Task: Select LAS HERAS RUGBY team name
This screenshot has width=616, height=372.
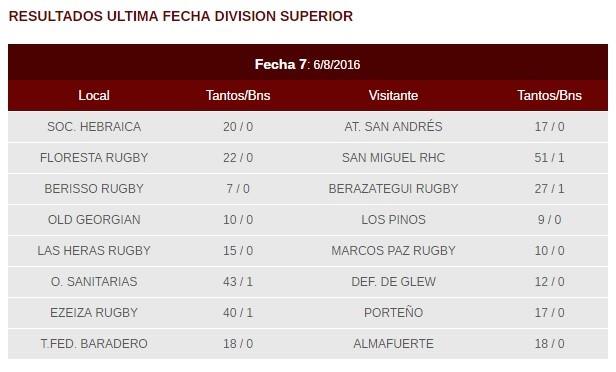Action: click(x=94, y=251)
